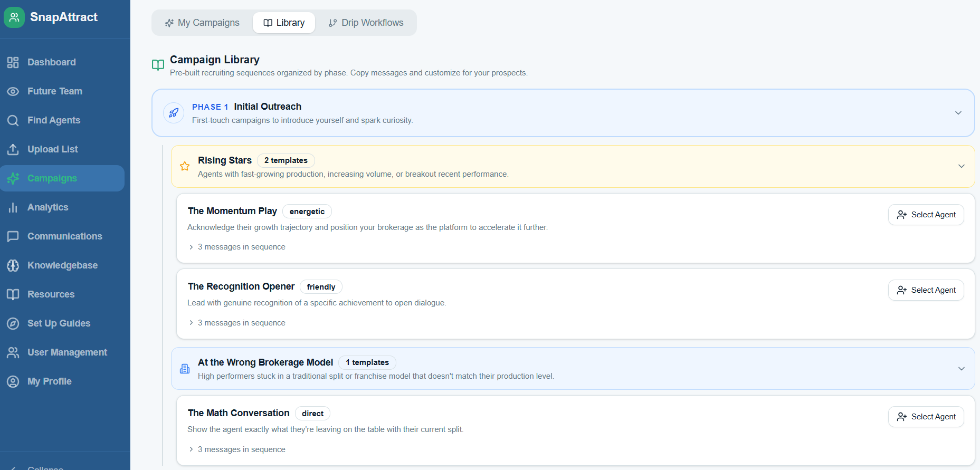The height and width of the screenshot is (470, 980).
Task: Expand Momentum Play 3 messages in sequence
Action: (x=237, y=247)
